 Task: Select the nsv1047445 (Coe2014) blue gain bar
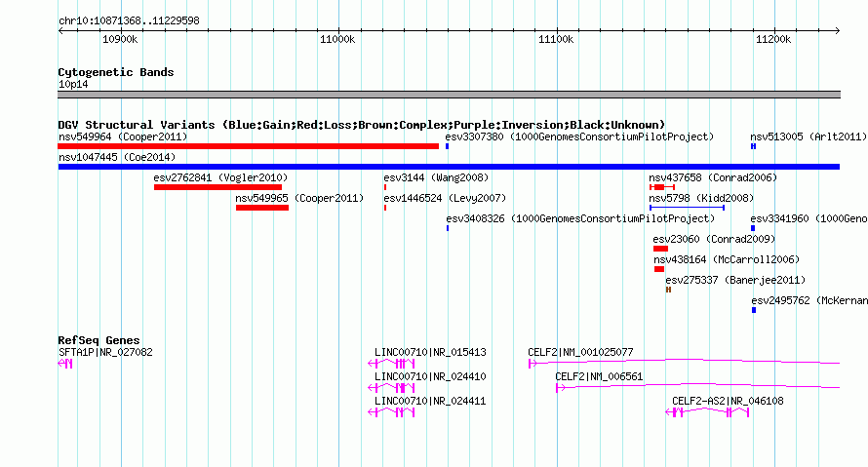click(449, 167)
